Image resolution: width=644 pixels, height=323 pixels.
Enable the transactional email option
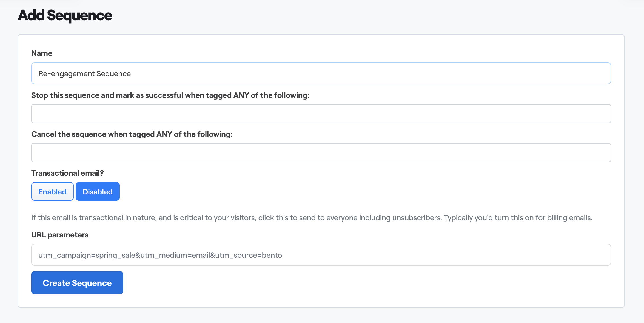52,191
